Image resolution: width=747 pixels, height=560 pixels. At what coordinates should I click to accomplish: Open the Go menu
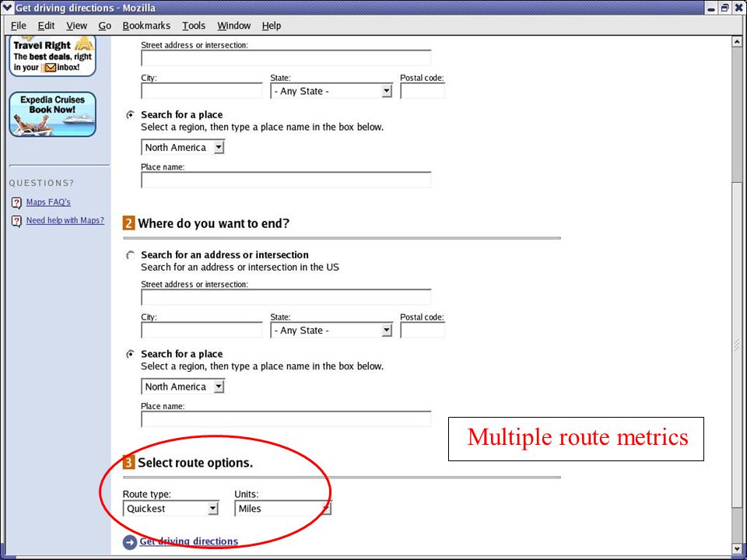pos(105,26)
